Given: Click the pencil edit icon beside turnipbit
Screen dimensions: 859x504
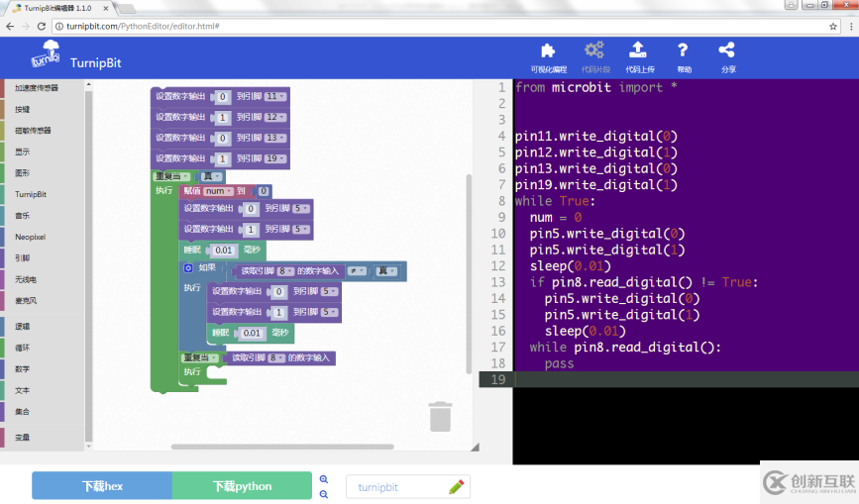Looking at the screenshot, I should 457,486.
